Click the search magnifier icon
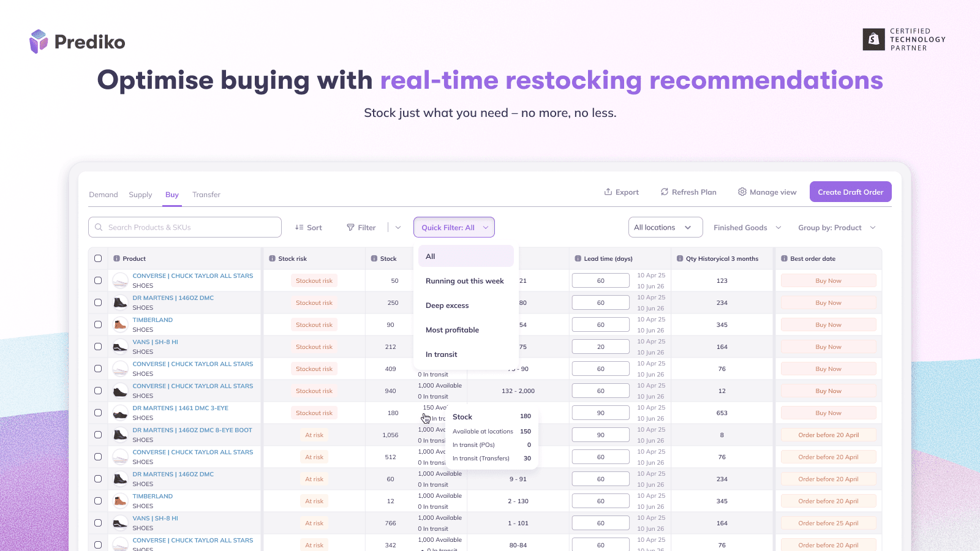 click(x=99, y=227)
